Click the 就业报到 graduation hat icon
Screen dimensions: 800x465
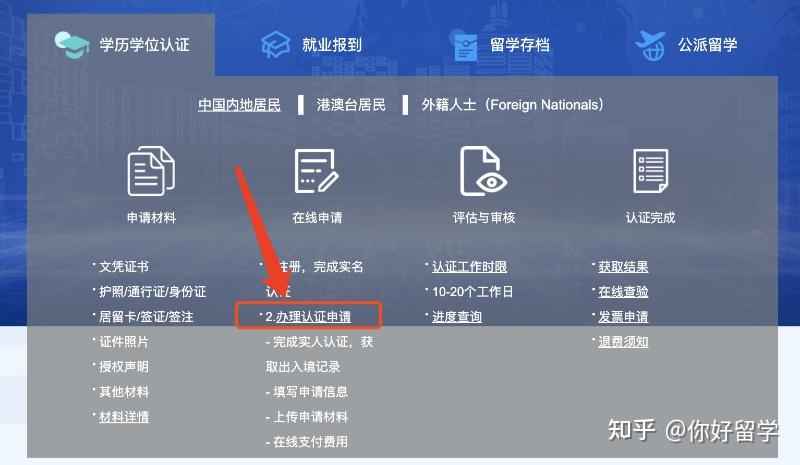click(276, 44)
